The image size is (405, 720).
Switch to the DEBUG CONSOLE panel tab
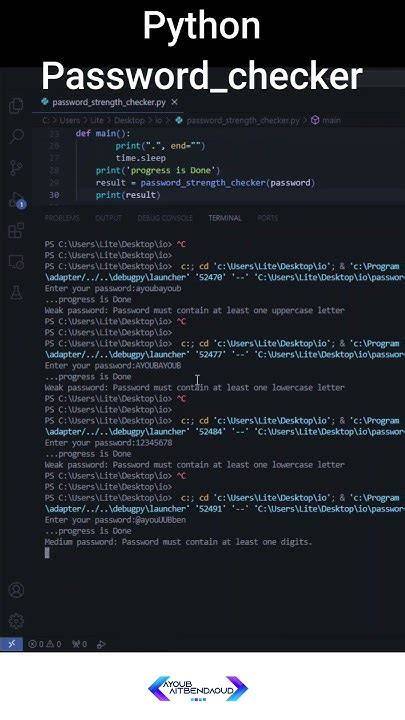pos(165,218)
